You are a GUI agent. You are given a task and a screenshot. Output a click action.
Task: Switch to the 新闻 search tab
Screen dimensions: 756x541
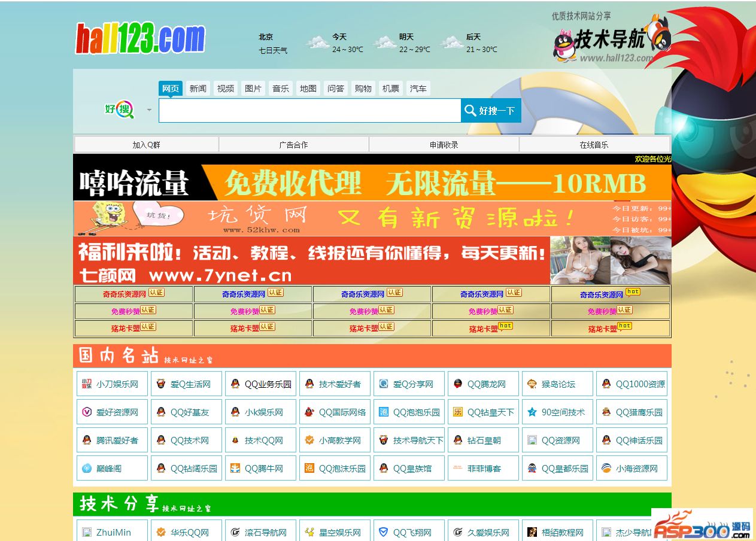[x=198, y=89]
